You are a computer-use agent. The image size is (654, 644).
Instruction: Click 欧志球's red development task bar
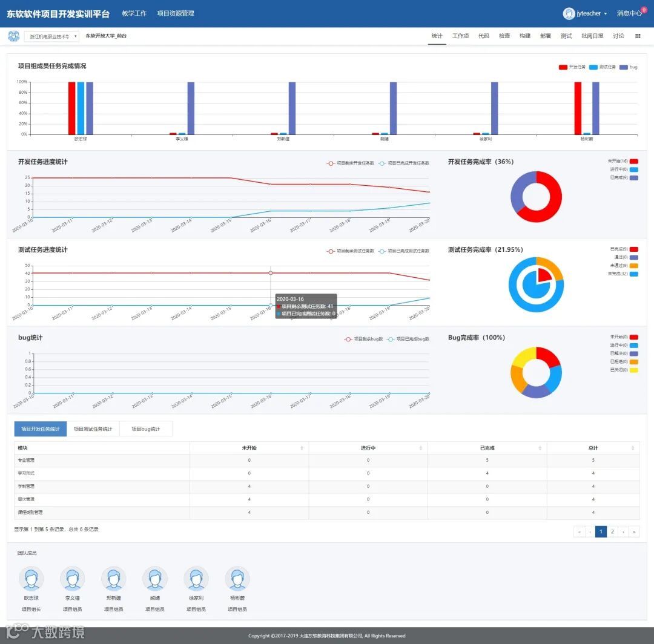(x=71, y=108)
